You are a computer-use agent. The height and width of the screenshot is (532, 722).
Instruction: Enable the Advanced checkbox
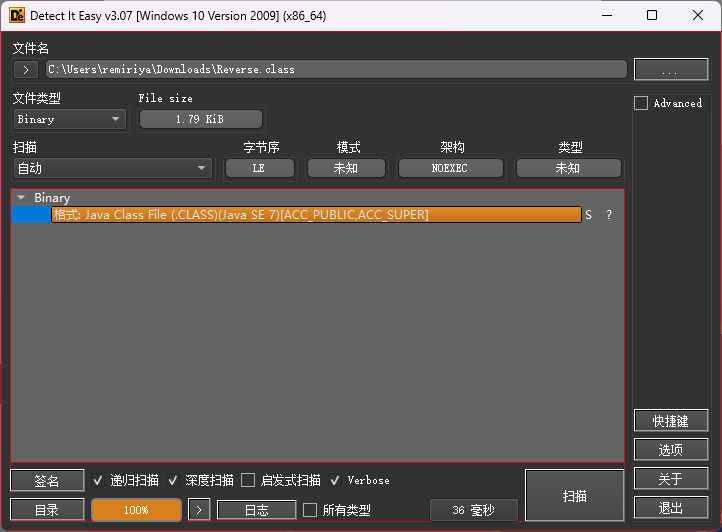[x=641, y=103]
